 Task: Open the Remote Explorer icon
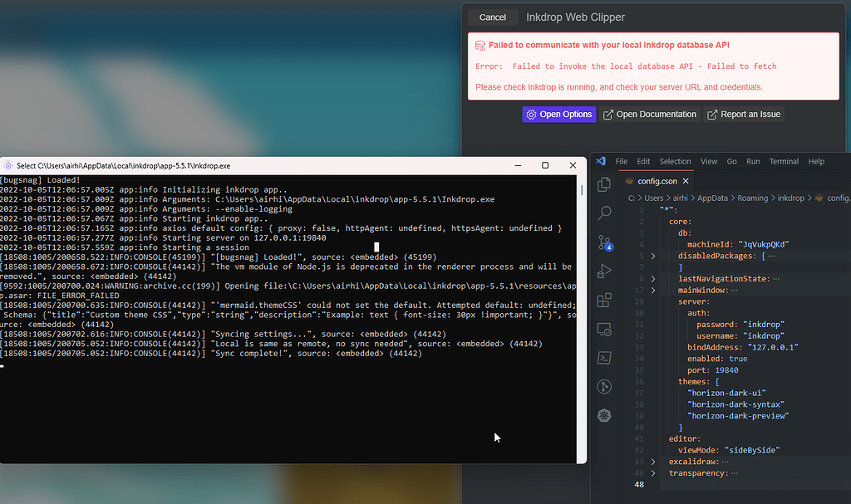click(605, 329)
